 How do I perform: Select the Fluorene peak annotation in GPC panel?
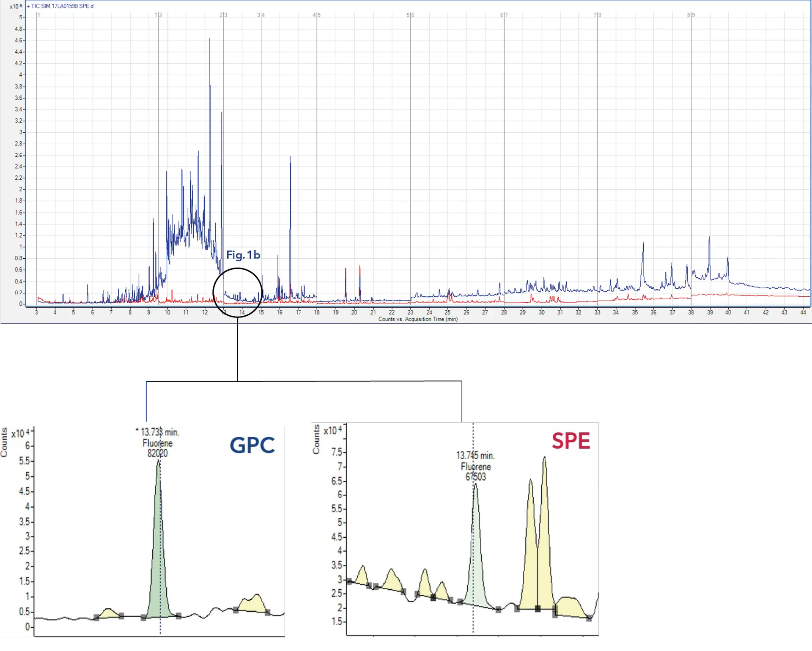[157, 444]
